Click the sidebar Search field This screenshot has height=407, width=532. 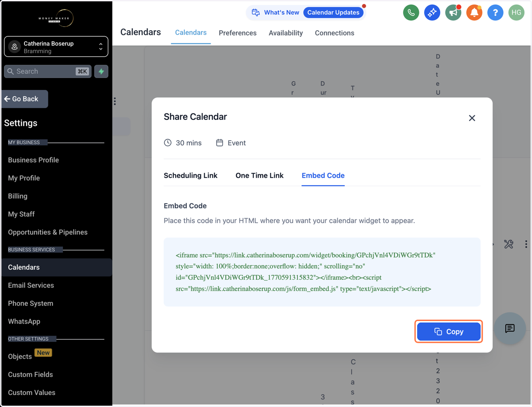pyautogui.click(x=47, y=71)
